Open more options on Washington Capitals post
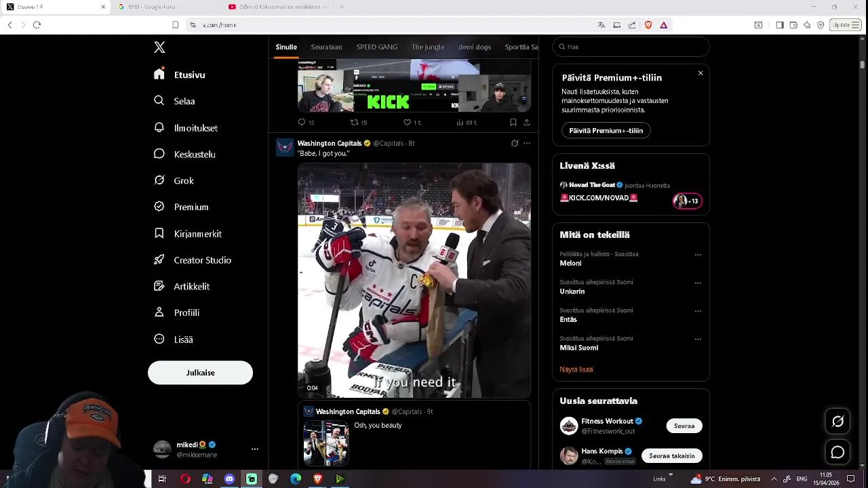 click(x=527, y=143)
